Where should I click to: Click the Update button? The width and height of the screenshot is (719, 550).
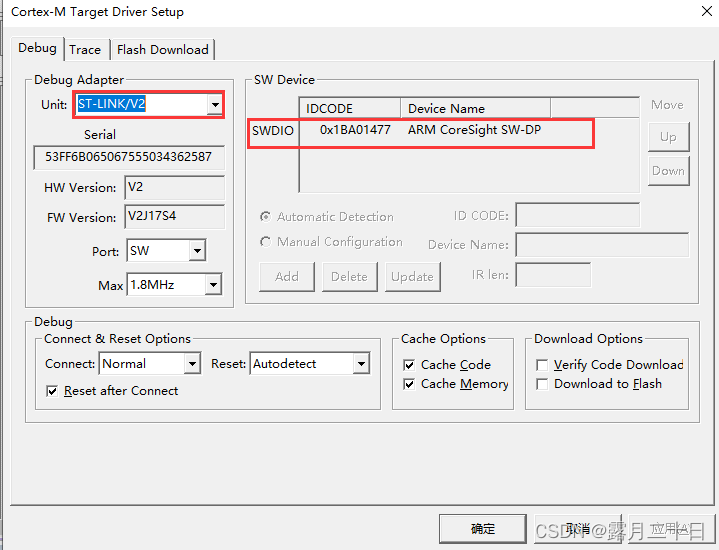coord(413,277)
